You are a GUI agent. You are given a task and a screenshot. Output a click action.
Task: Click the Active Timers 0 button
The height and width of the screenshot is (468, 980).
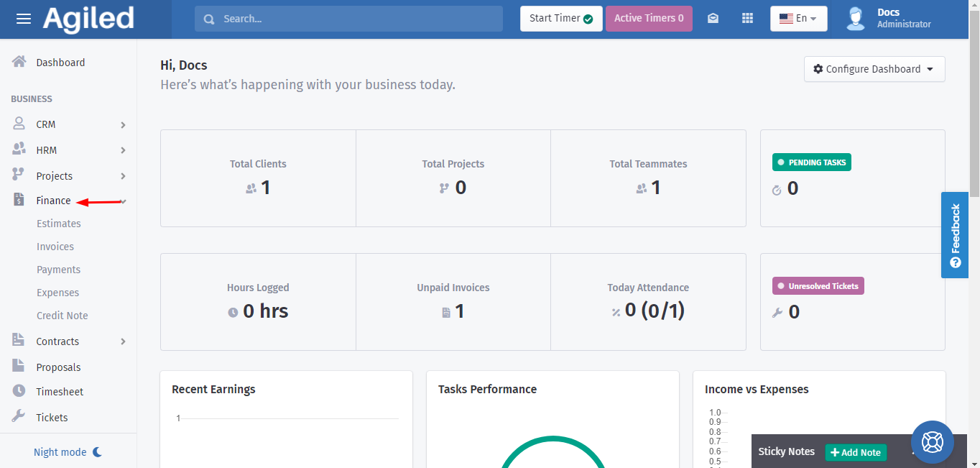[x=649, y=19]
